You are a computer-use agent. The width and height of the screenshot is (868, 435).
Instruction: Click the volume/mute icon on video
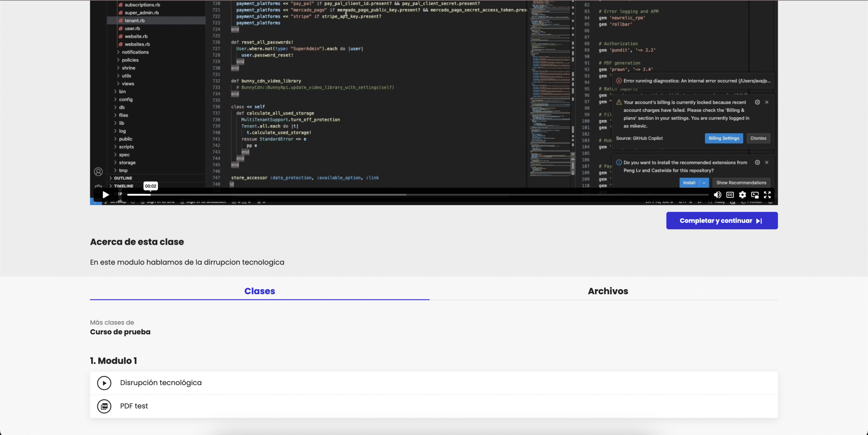(x=717, y=195)
